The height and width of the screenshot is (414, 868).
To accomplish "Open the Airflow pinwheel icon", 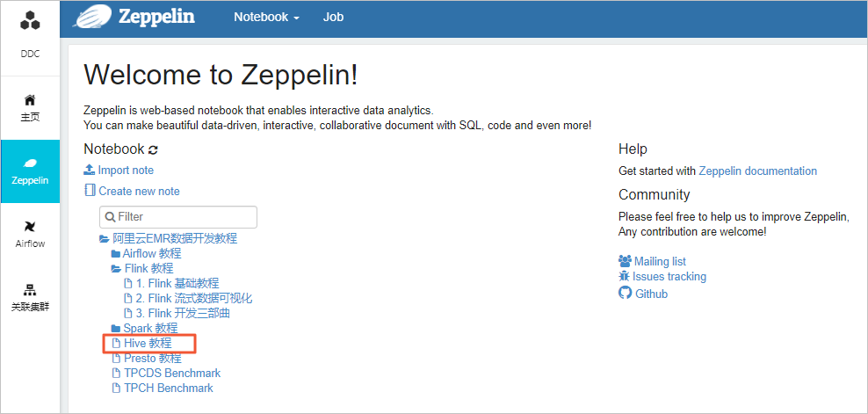I will pyautogui.click(x=30, y=226).
